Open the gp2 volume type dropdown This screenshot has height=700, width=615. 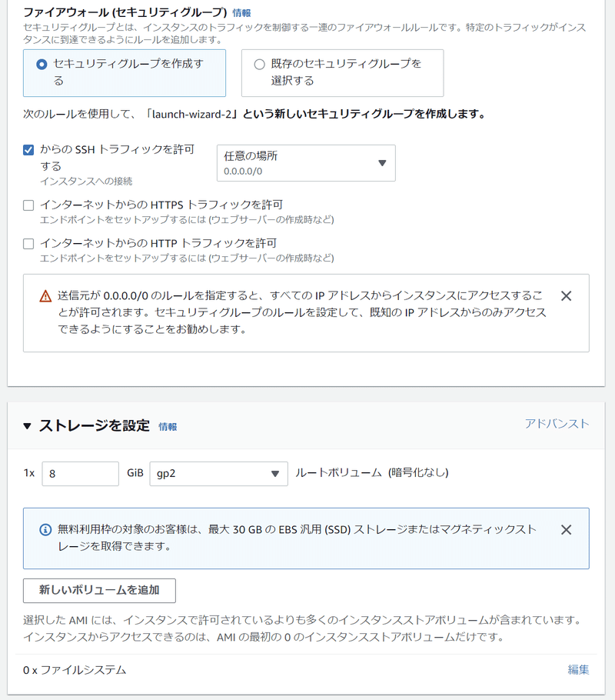point(218,474)
